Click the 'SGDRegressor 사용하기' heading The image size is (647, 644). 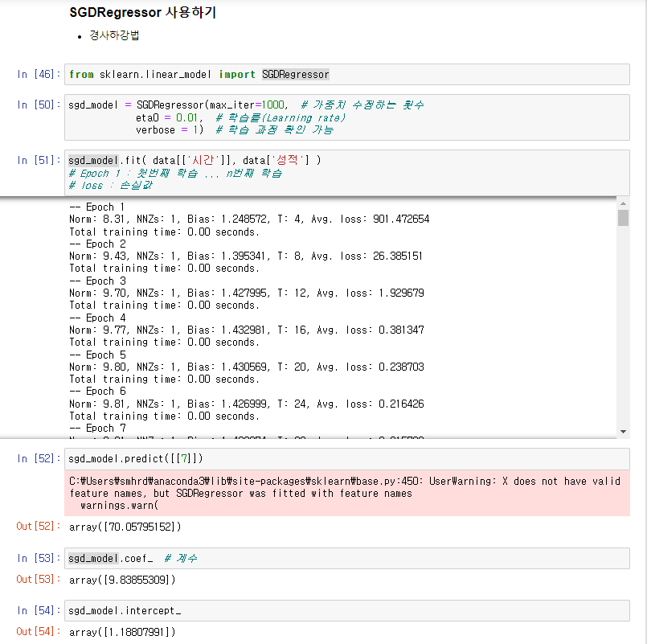point(143,12)
